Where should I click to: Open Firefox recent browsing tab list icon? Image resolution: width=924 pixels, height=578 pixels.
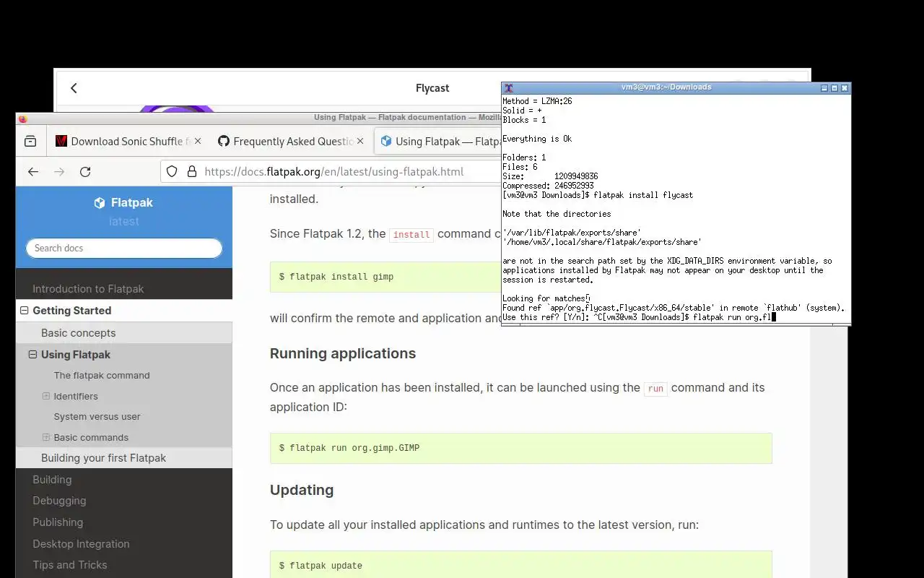click(x=30, y=142)
